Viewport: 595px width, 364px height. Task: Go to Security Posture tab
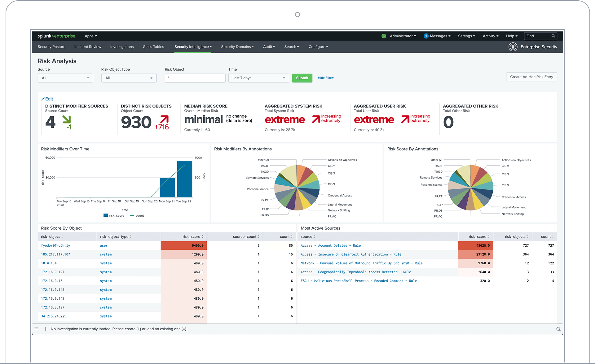[x=51, y=47]
